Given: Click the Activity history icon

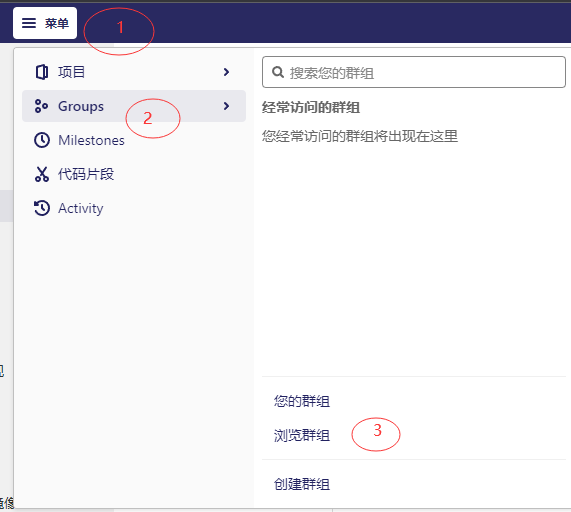Looking at the screenshot, I should [x=42, y=208].
